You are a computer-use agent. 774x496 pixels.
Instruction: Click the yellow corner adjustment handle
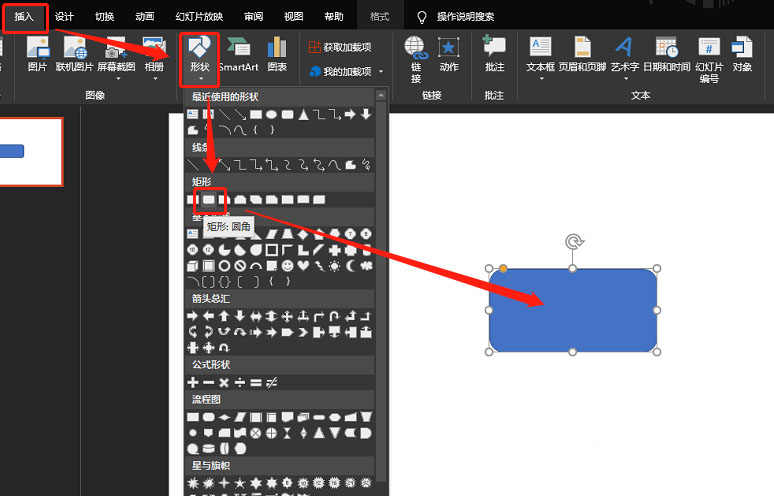point(503,268)
